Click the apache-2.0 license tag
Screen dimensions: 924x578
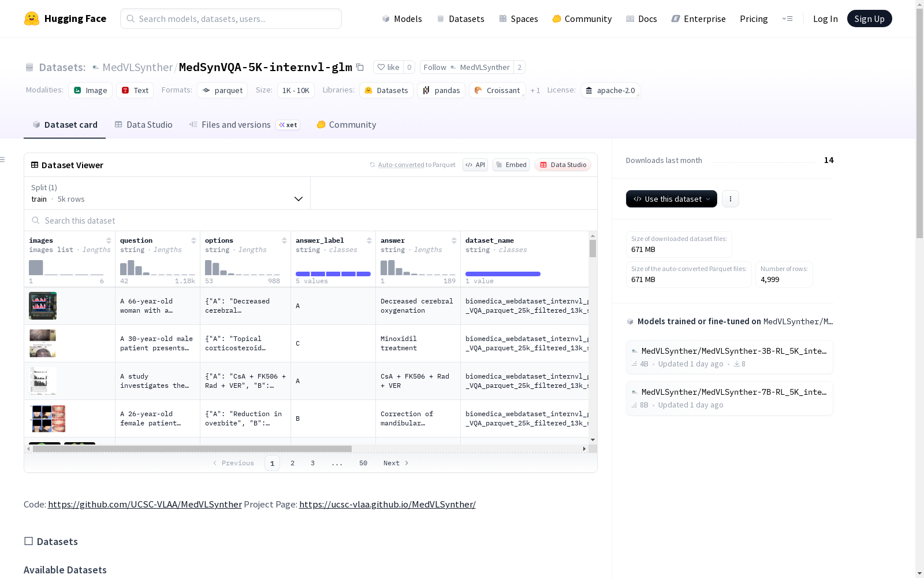pos(610,90)
